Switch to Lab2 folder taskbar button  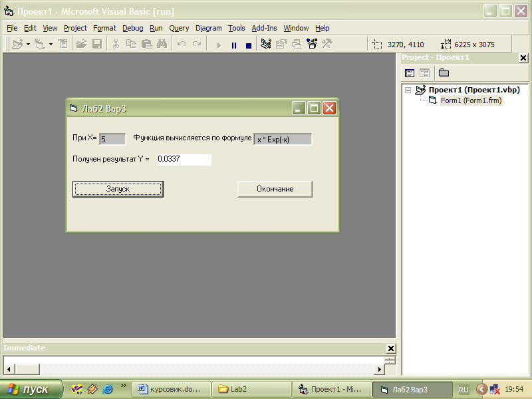click(251, 389)
